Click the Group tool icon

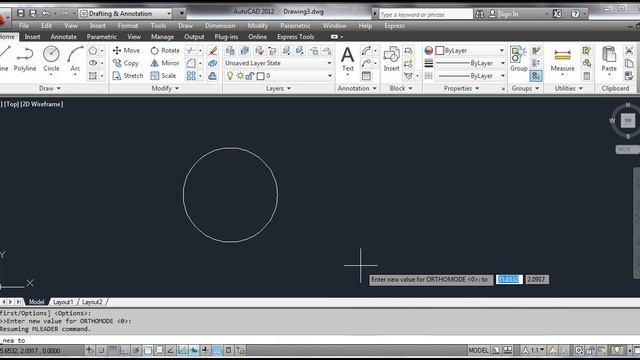coord(519,59)
